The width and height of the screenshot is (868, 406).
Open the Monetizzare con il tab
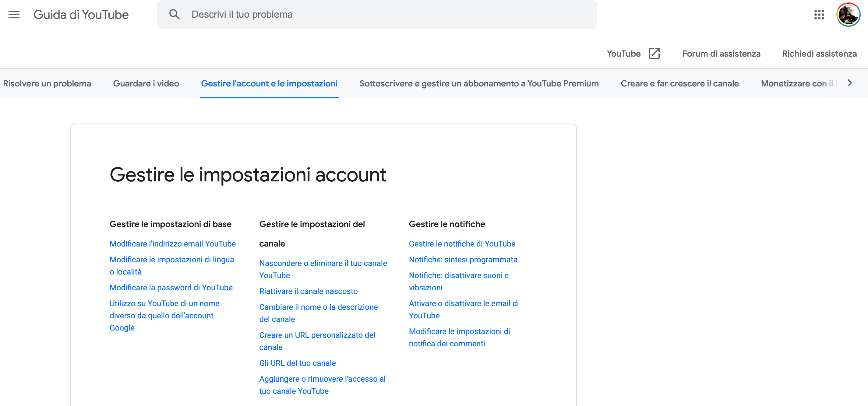tap(799, 83)
